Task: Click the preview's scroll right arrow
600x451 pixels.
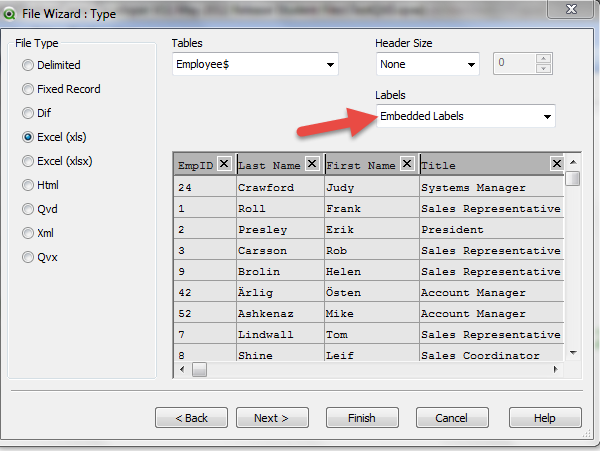Action: coord(556,369)
